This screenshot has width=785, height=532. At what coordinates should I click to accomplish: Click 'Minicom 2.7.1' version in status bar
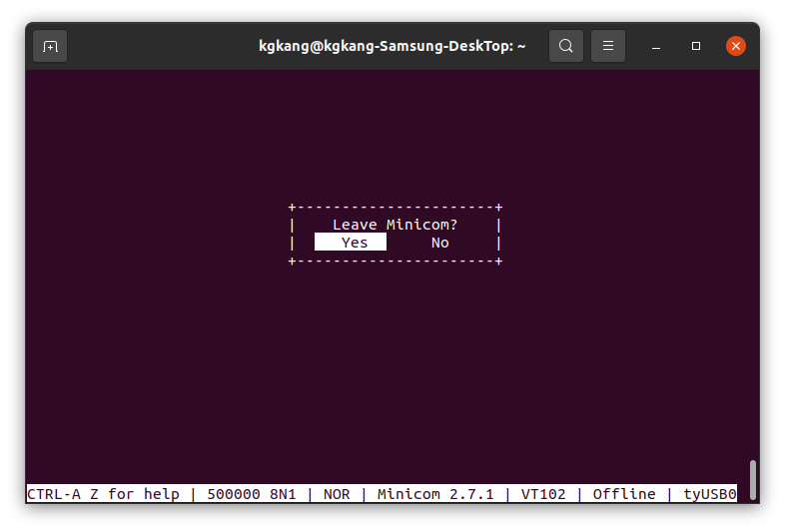point(435,494)
